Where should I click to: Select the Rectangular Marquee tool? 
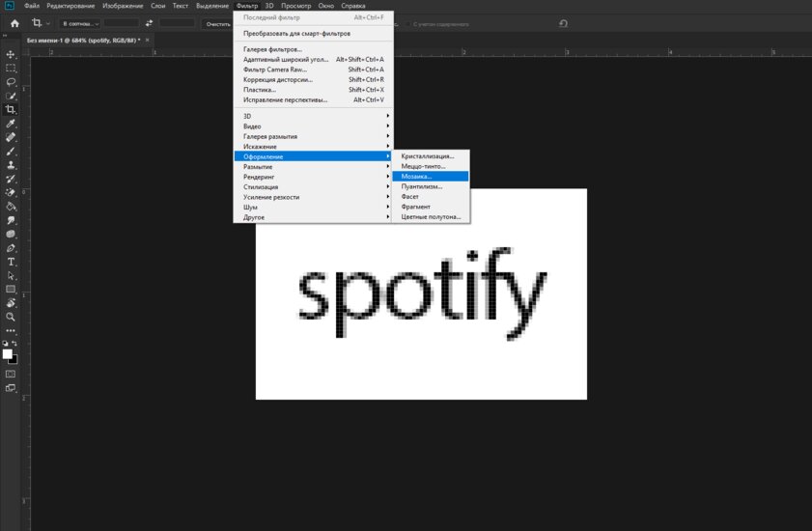click(11, 68)
